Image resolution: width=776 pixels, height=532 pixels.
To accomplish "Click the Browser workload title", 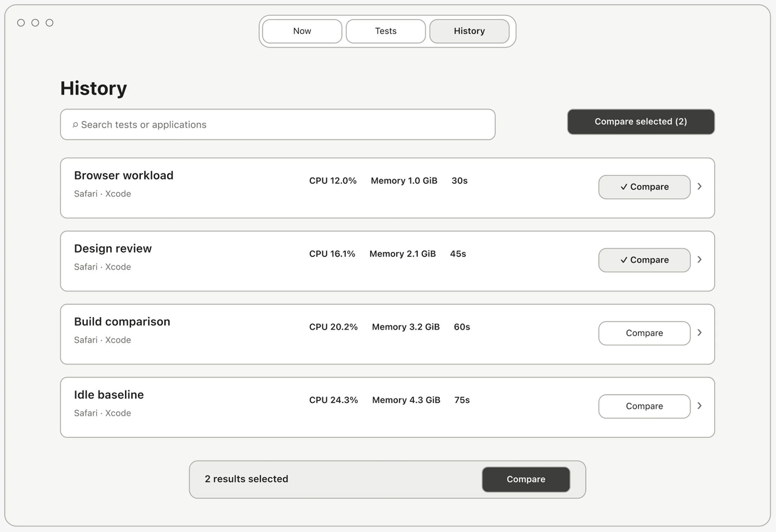I will 124,175.
